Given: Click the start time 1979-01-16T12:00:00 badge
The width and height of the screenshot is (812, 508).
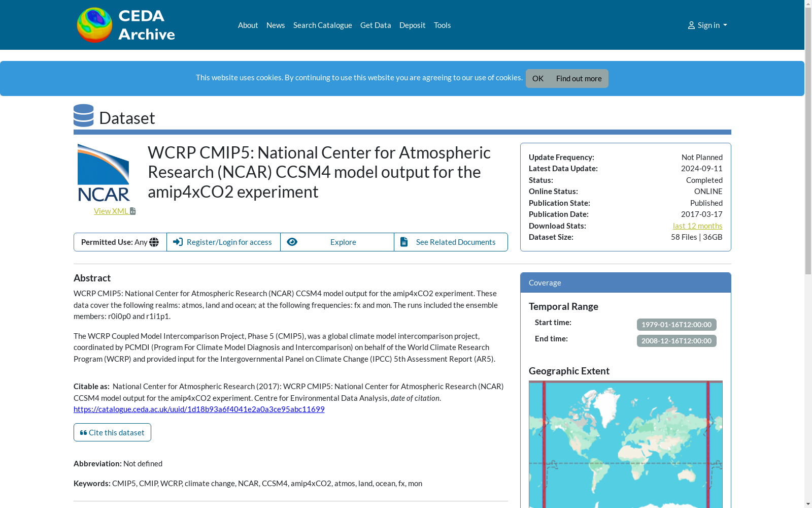Looking at the screenshot, I should click(x=676, y=325).
